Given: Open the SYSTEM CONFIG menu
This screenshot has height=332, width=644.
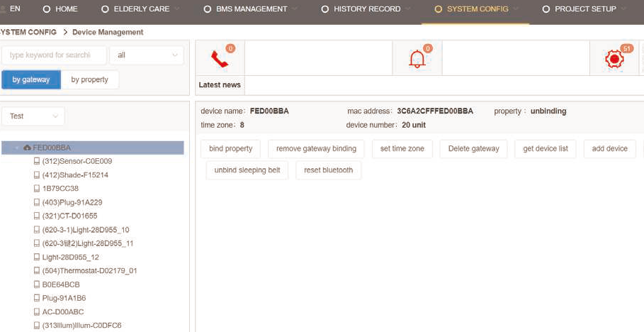Looking at the screenshot, I should point(476,9).
